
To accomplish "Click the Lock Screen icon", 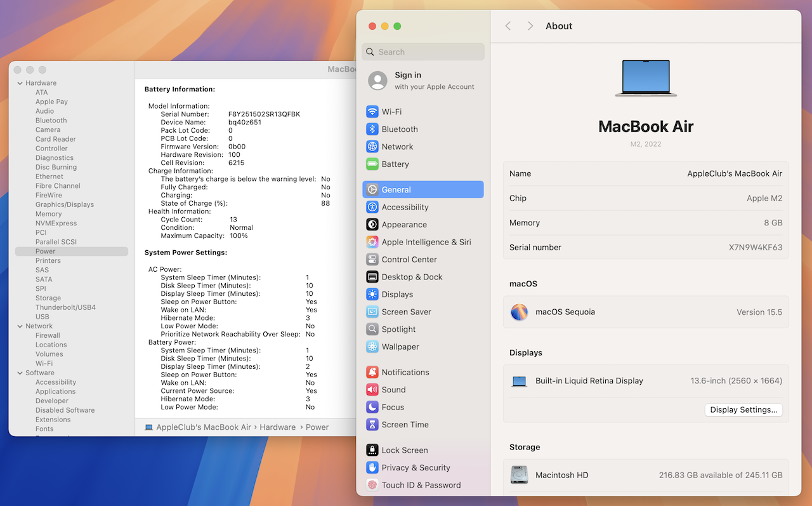I will (x=372, y=450).
